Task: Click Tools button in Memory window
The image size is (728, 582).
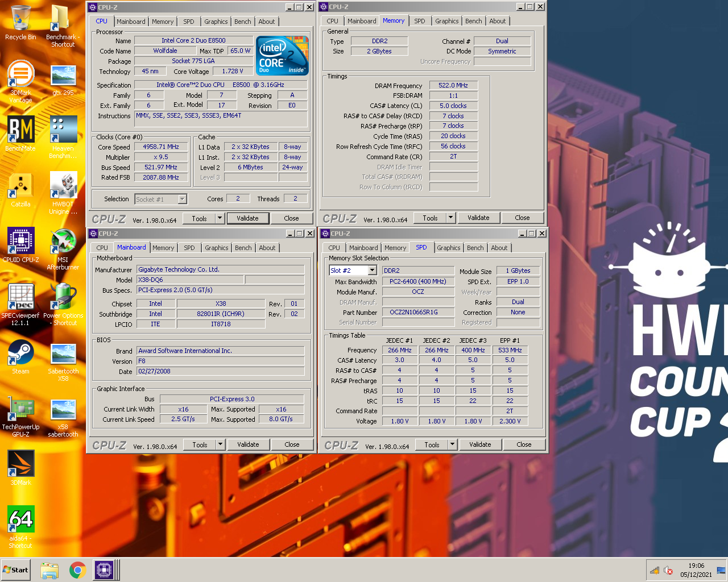Action: point(431,218)
